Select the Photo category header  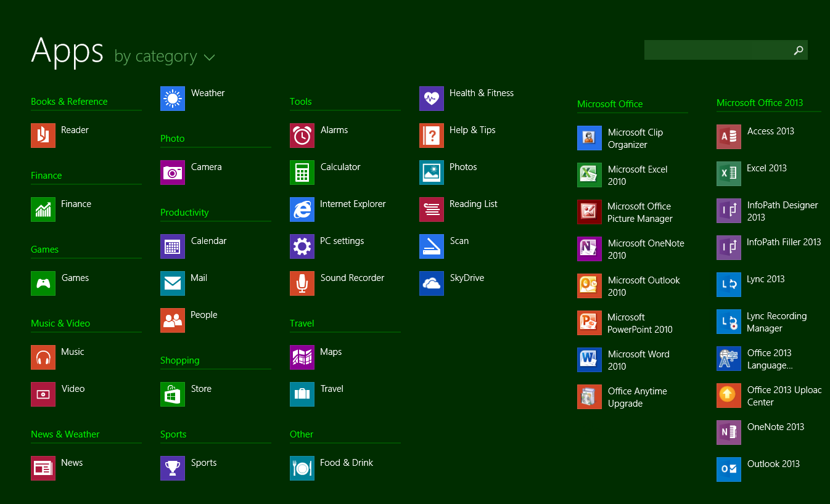(173, 139)
